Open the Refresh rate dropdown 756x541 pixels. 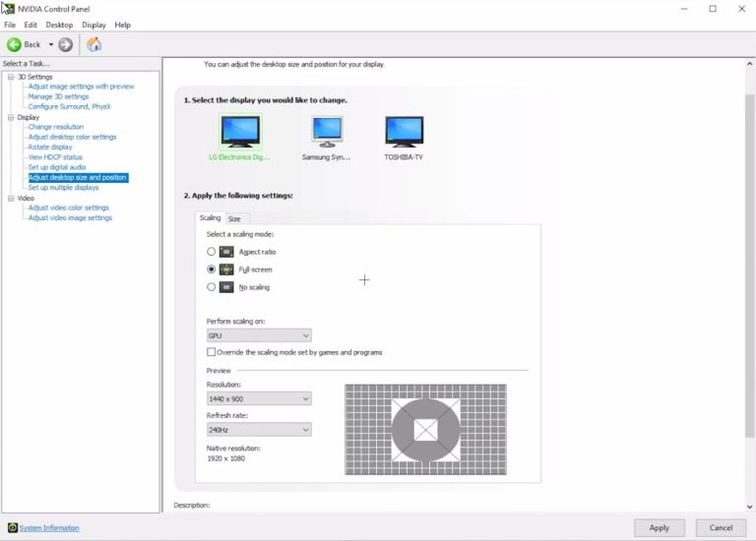pyautogui.click(x=259, y=430)
